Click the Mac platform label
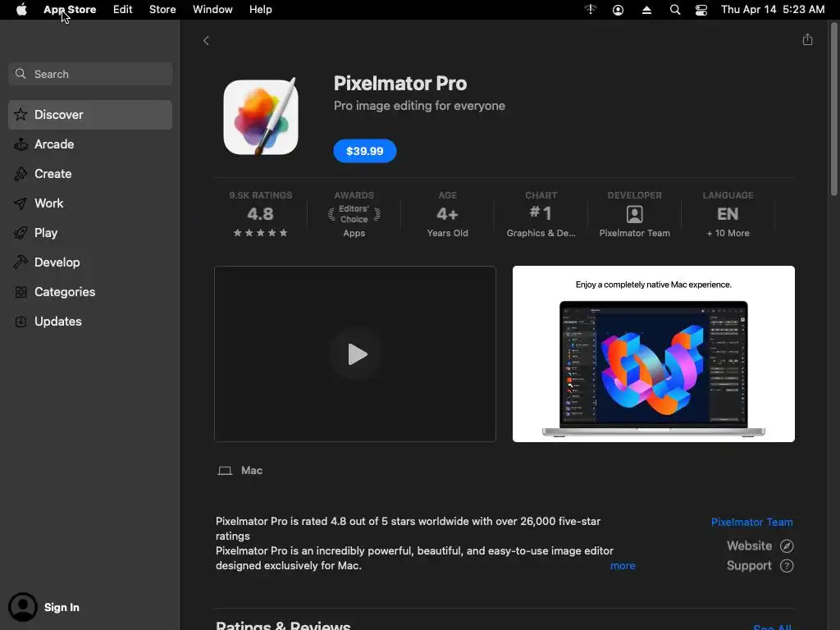840x630 pixels. pos(252,470)
